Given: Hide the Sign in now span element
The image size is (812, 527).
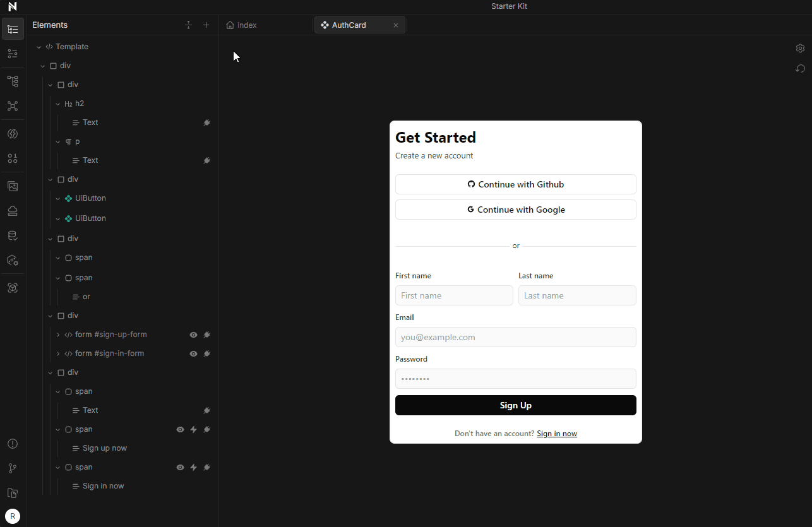Looking at the screenshot, I should coord(180,467).
